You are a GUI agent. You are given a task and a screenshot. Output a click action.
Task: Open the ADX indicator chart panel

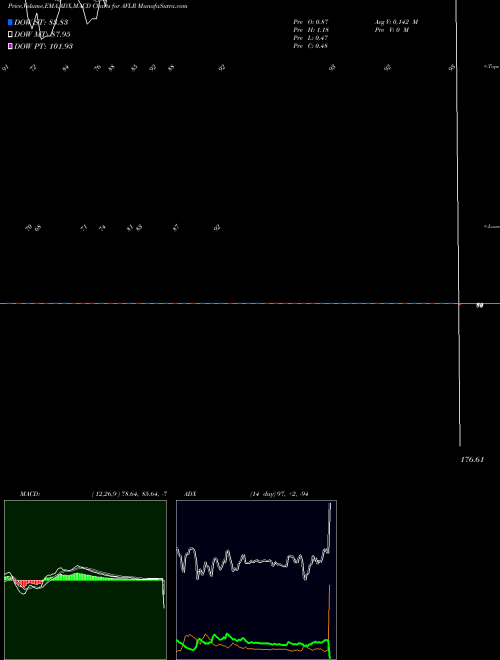(x=256, y=580)
